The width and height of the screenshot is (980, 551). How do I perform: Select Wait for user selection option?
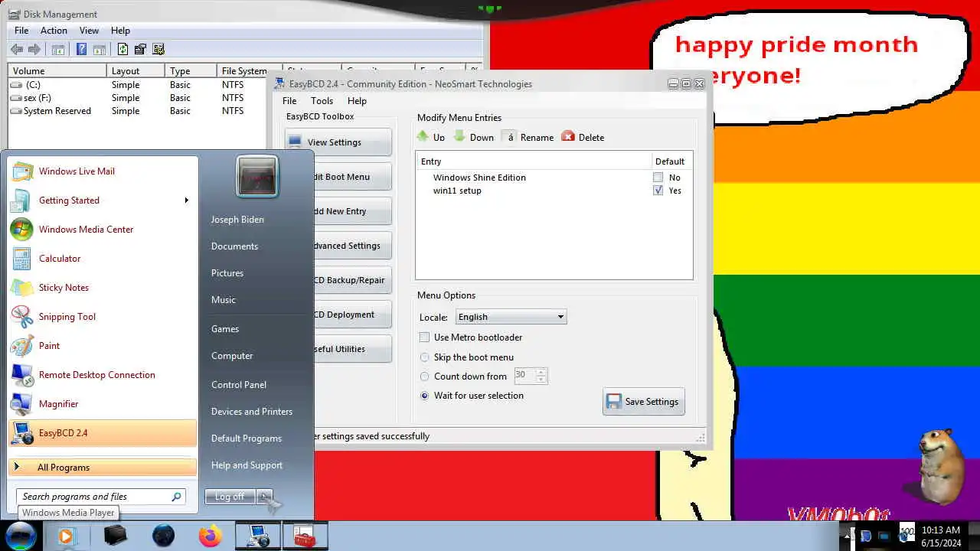click(x=425, y=396)
